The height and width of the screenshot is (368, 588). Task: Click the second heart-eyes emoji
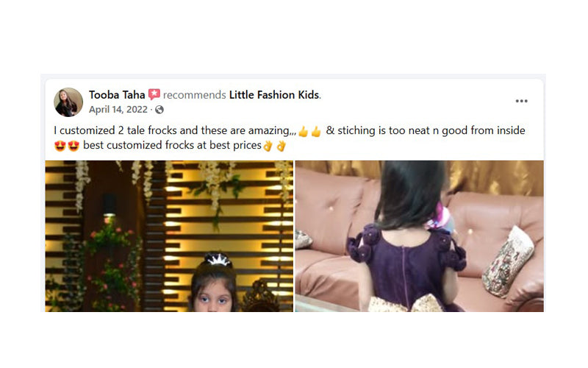pyautogui.click(x=73, y=146)
